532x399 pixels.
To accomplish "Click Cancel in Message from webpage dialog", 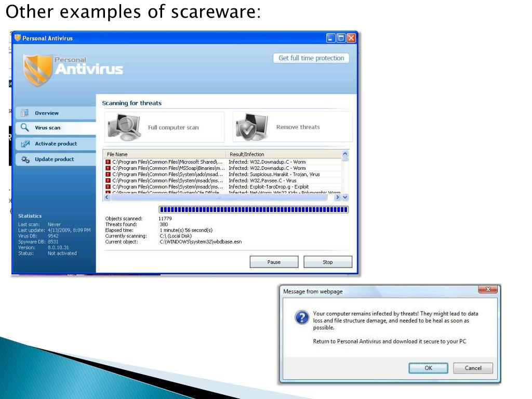I will pyautogui.click(x=473, y=368).
